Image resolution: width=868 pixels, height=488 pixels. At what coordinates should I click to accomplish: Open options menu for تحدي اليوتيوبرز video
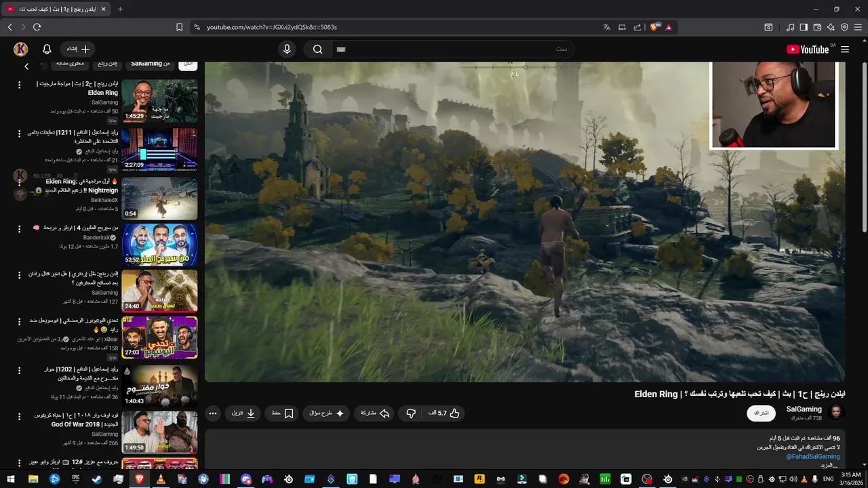click(19, 322)
